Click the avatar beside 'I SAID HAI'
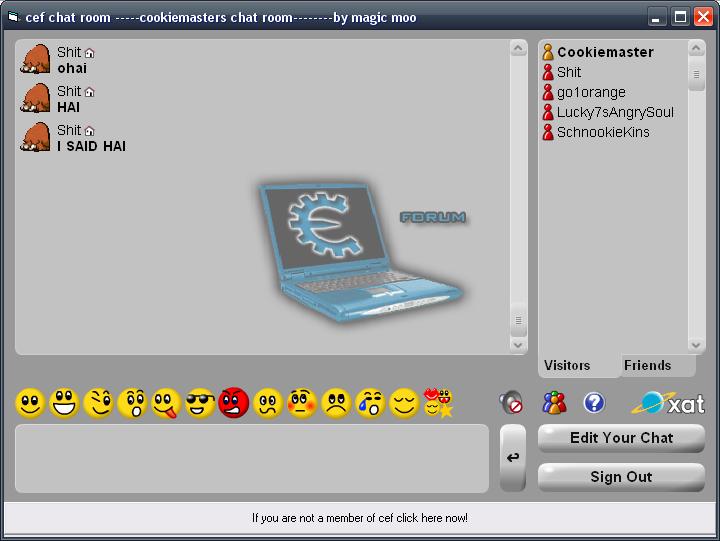 (x=35, y=137)
